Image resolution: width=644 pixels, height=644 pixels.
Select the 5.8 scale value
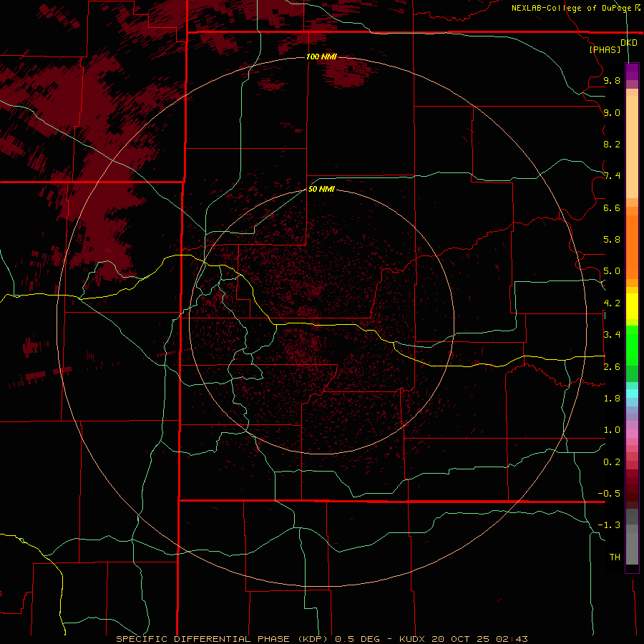pyautogui.click(x=612, y=240)
